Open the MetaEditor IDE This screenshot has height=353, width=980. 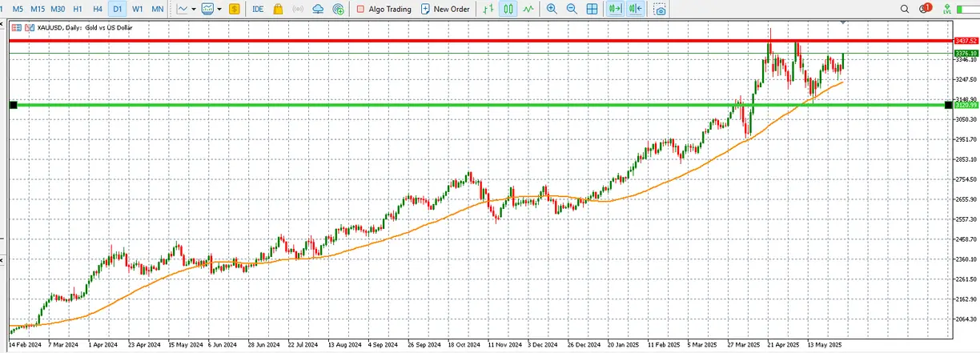tap(258, 9)
